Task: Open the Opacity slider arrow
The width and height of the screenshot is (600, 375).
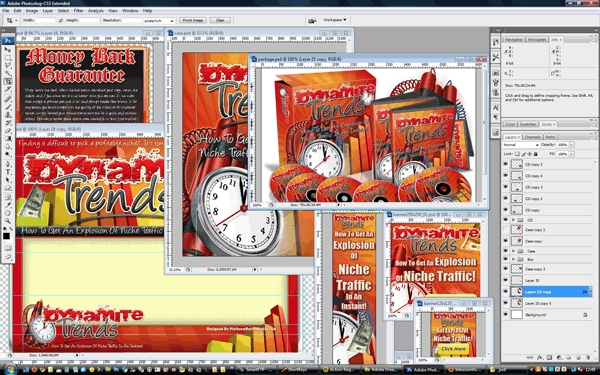Action: tap(572, 145)
